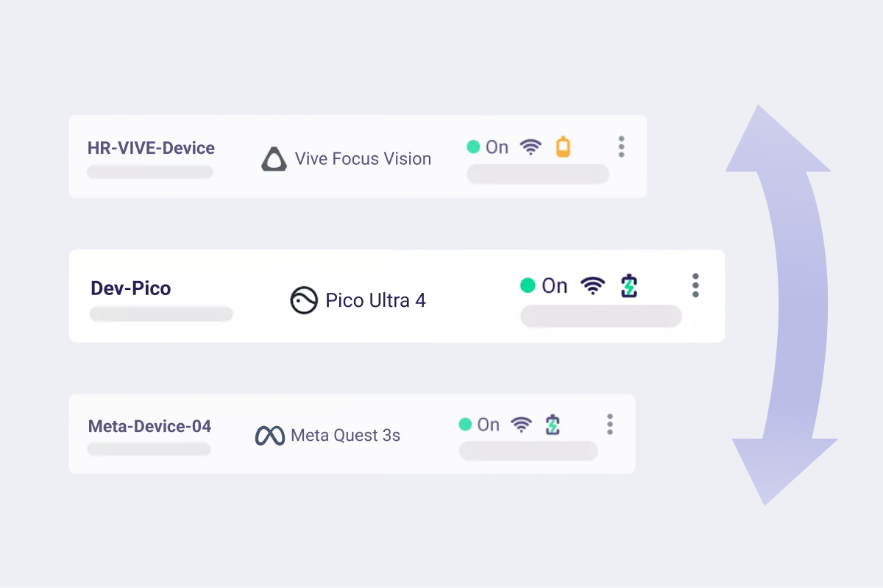This screenshot has height=588, width=883.
Task: Click the On status indicator for HR-VIVE-Device
Action: pyautogui.click(x=488, y=147)
